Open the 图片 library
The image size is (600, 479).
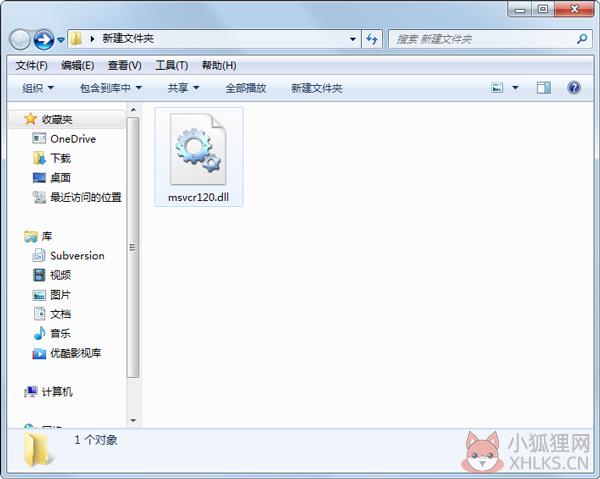[60, 295]
